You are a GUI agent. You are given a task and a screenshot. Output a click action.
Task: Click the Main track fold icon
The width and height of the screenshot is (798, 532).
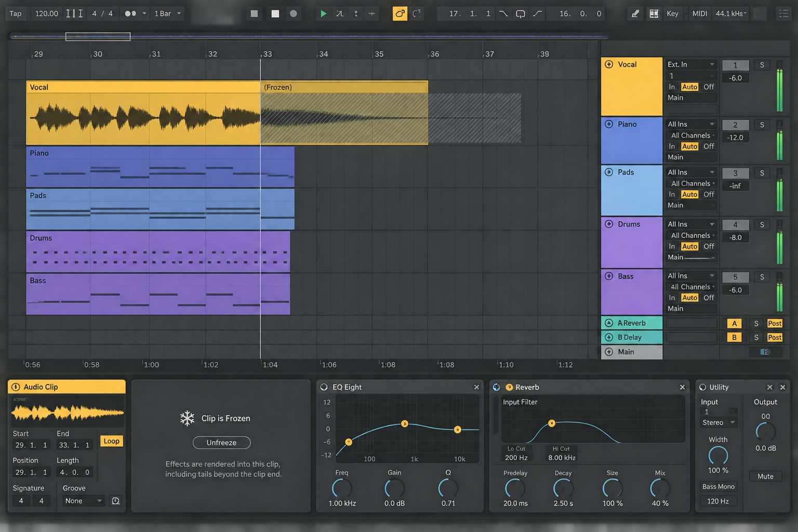point(609,352)
